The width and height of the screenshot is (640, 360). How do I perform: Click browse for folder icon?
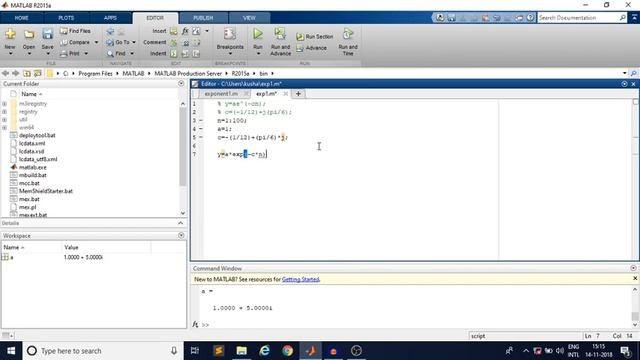(38, 73)
